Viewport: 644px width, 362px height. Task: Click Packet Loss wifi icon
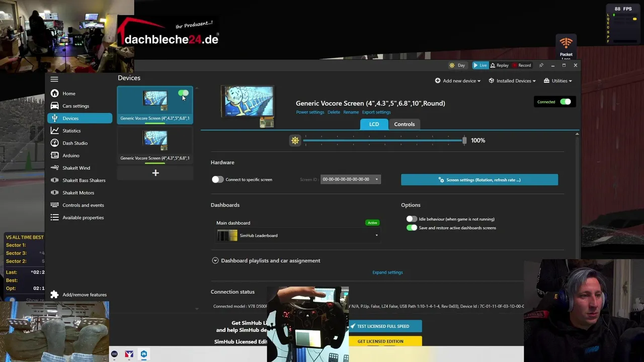click(566, 43)
